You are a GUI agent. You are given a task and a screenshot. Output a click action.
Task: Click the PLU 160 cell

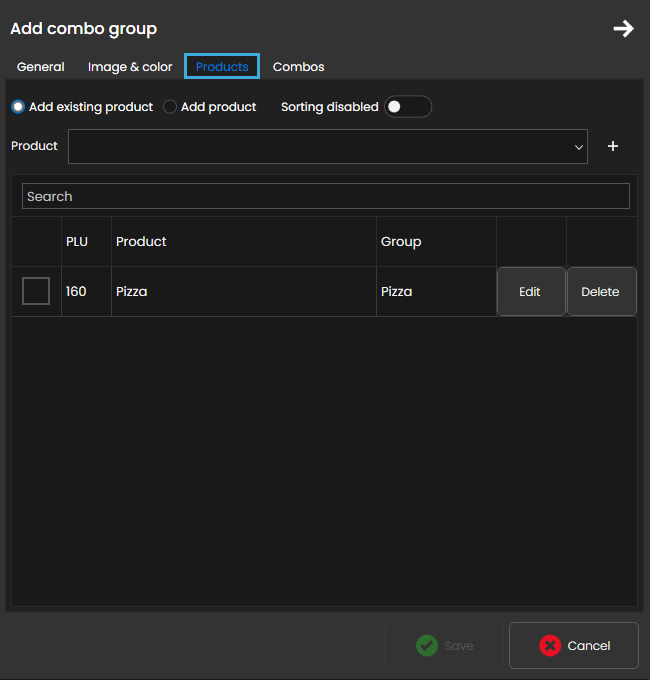[x=77, y=292]
